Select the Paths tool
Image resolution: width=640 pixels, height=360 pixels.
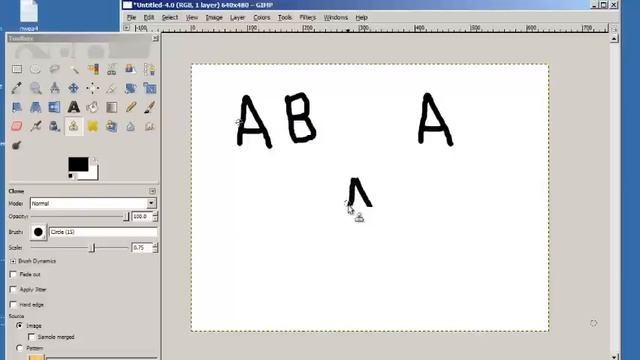point(149,69)
